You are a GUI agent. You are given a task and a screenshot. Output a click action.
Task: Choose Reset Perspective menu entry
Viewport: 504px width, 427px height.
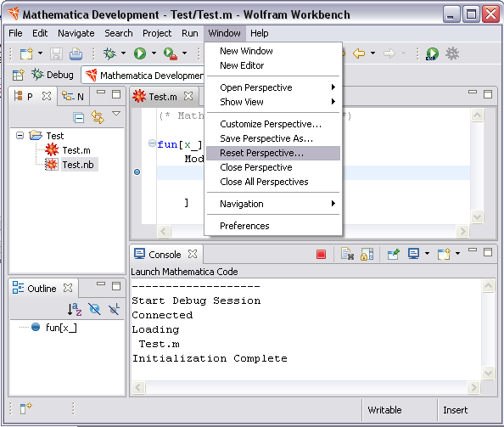pyautogui.click(x=273, y=153)
